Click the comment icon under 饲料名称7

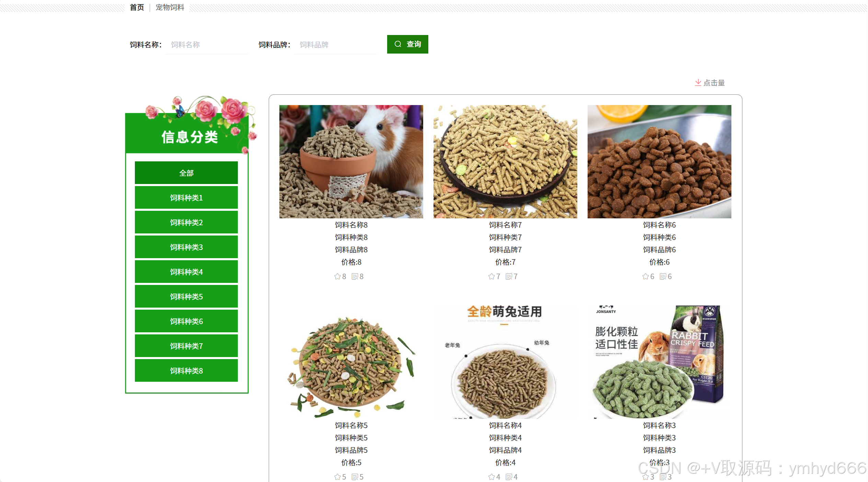pos(509,277)
